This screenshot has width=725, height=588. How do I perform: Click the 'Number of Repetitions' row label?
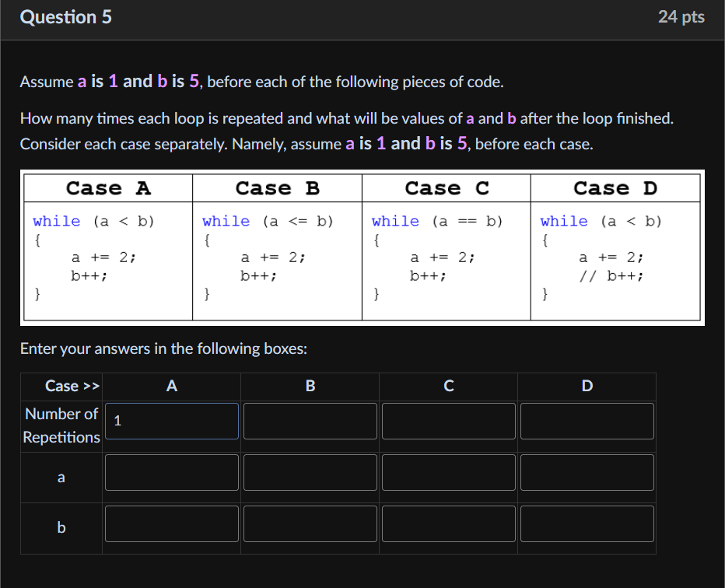click(x=61, y=425)
